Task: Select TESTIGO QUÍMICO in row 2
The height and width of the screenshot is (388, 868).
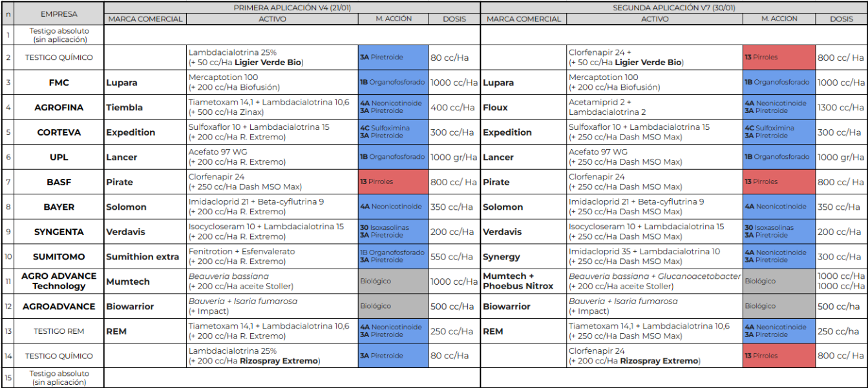Action: pos(59,57)
